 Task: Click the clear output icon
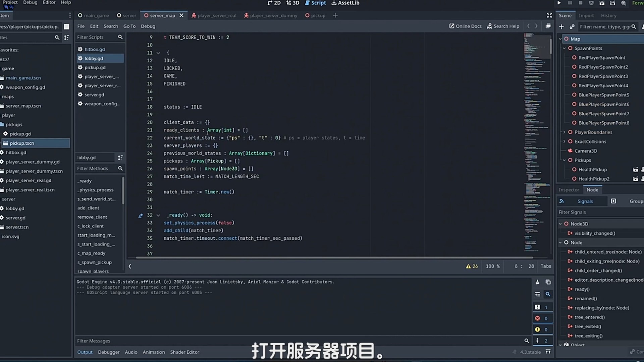[x=537, y=282]
